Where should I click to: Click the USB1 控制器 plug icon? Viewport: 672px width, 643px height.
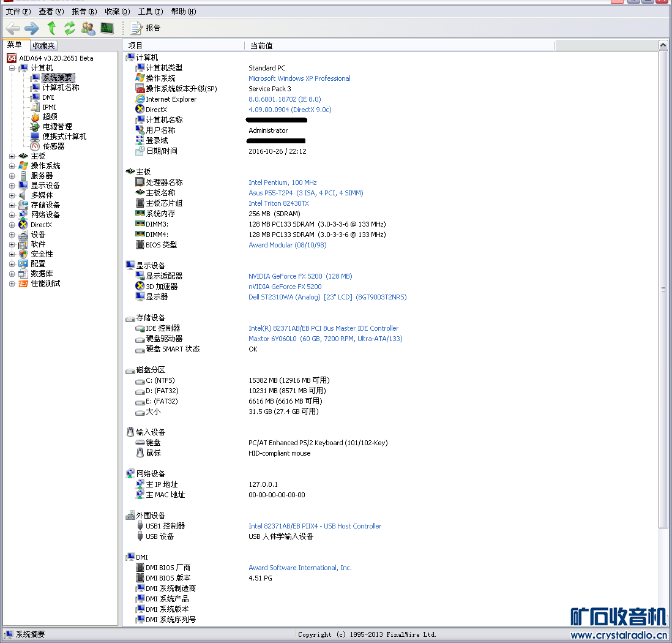tap(140, 526)
